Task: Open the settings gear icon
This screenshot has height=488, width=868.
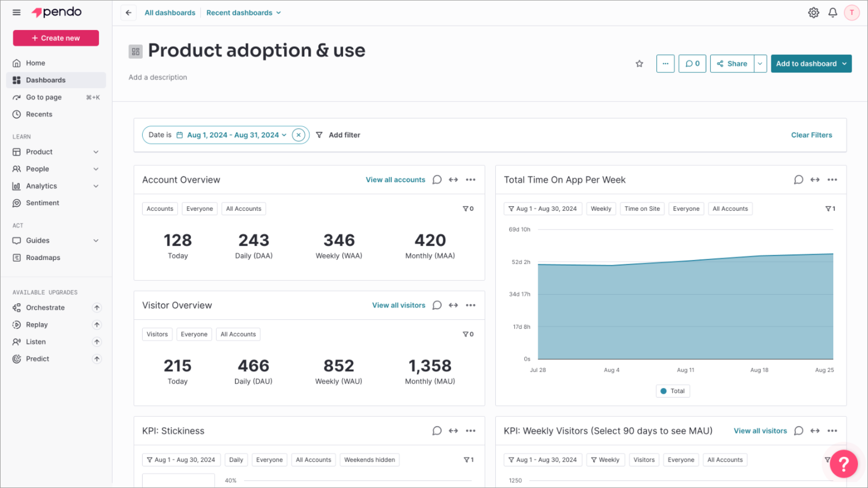Action: coord(813,13)
